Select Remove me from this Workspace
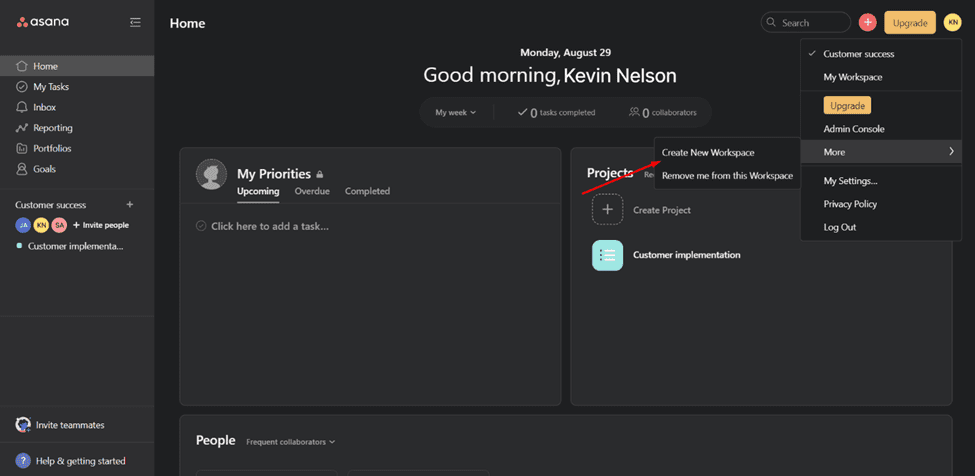The image size is (975, 476). [x=728, y=176]
